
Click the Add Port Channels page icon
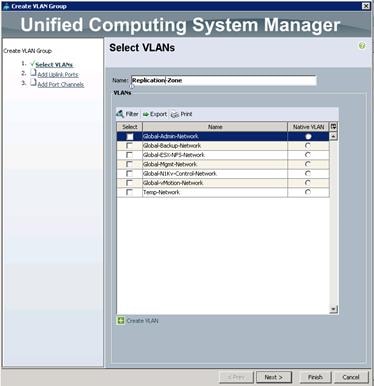[33, 83]
